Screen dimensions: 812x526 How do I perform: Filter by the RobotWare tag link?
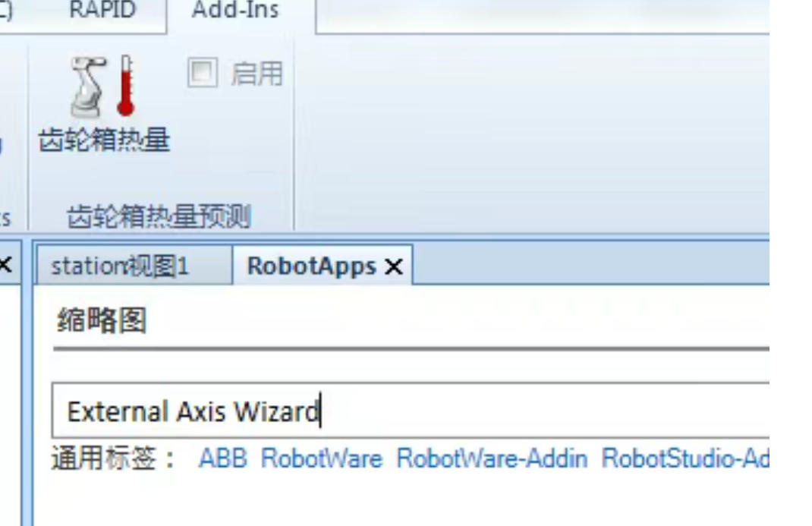tap(322, 458)
